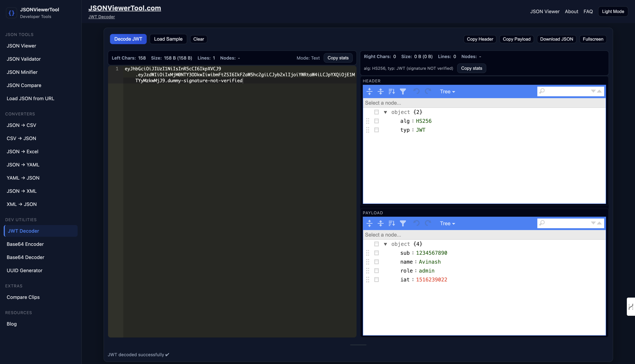Viewport: 635px width, 364px height.
Task: Switch to the JWT Decoder sidebar item
Action: click(24, 231)
